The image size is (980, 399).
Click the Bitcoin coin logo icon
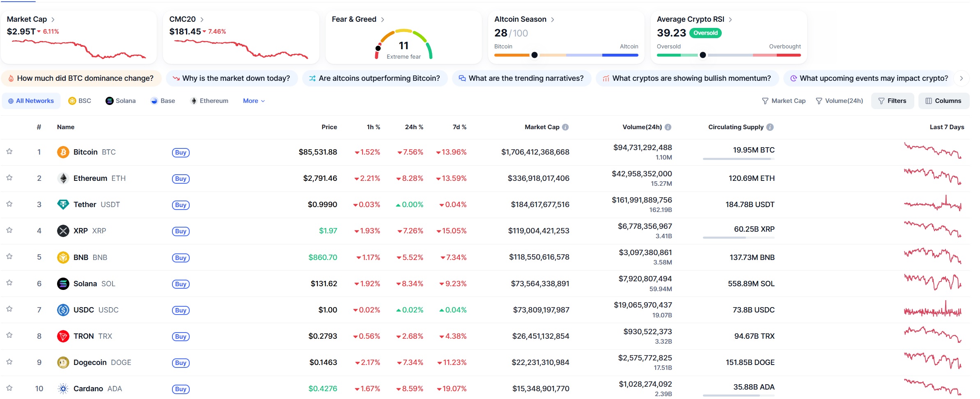[63, 152]
